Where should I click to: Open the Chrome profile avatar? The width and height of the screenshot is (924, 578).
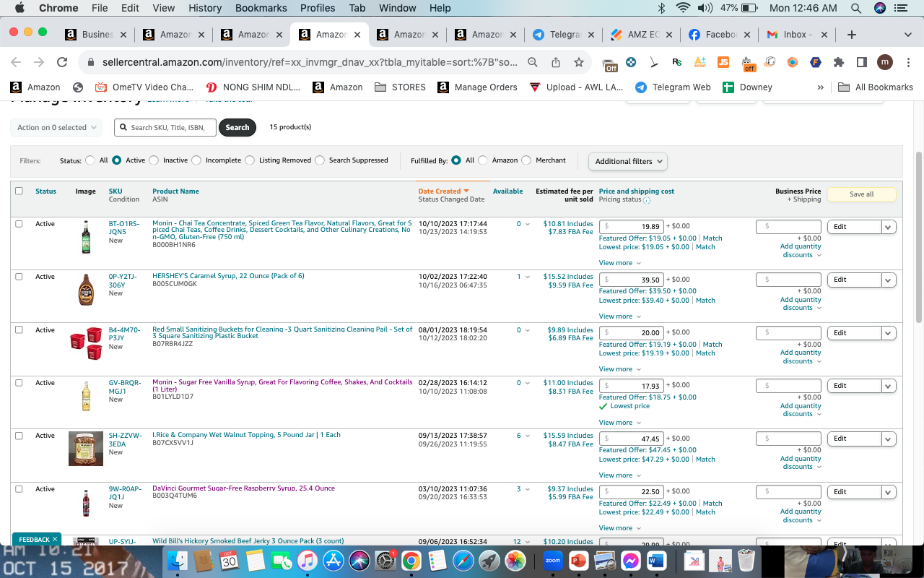click(885, 62)
